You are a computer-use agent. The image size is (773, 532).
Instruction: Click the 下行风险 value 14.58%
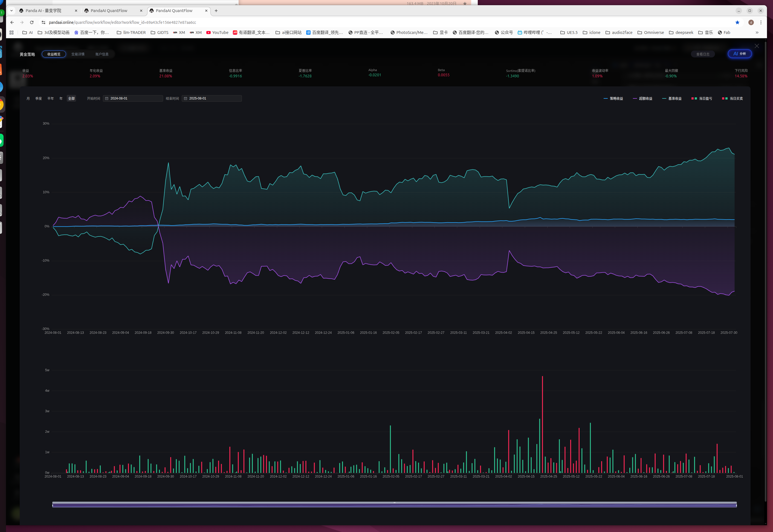click(x=741, y=76)
